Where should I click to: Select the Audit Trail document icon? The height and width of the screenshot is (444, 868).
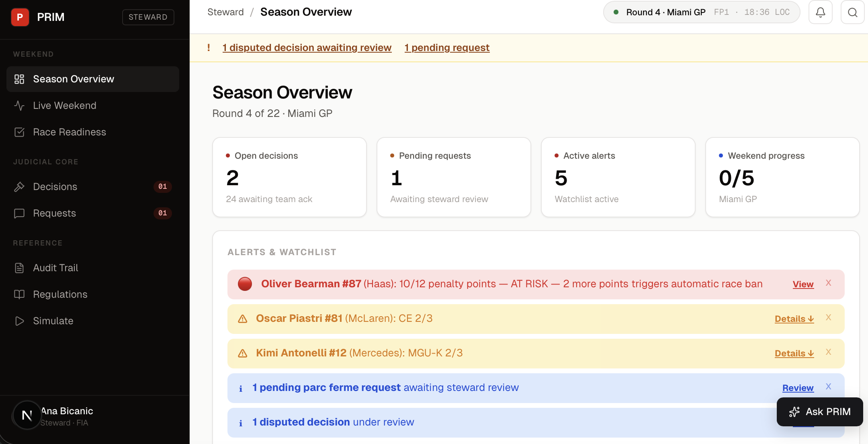point(19,268)
